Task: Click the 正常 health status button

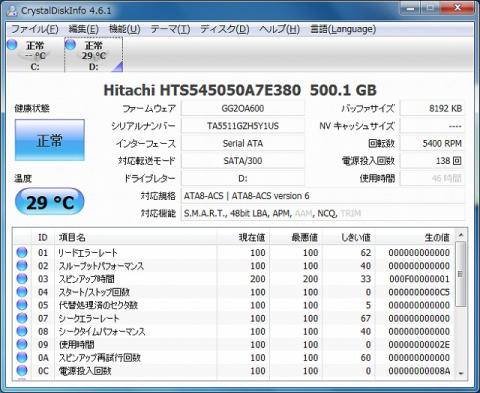Action: [50, 140]
